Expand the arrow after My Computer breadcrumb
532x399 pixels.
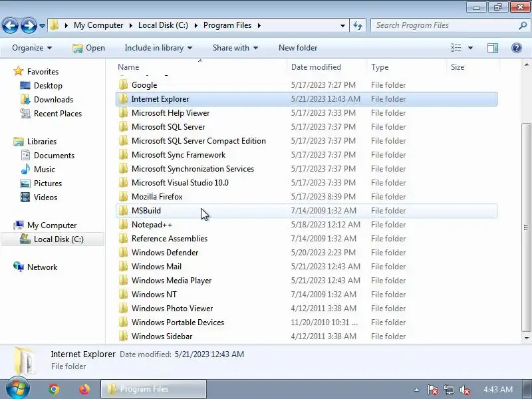point(130,25)
